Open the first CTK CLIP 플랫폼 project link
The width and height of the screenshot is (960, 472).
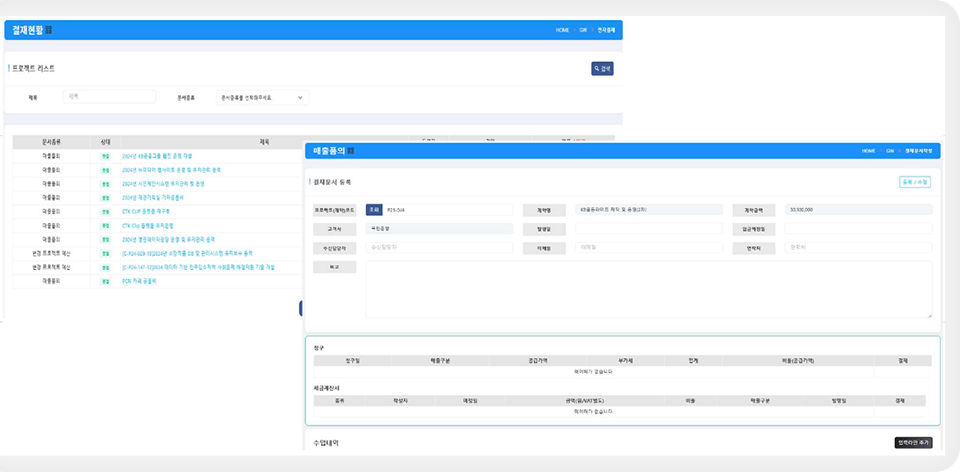146,212
